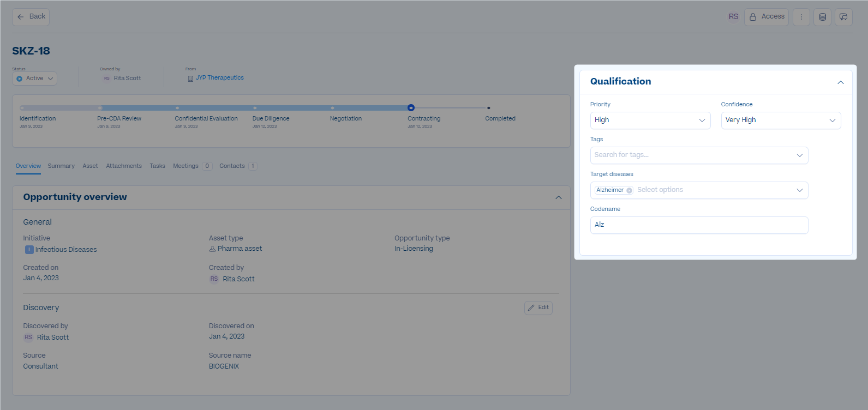Open the Confidence dropdown set to Very High
868x410 pixels.
pyautogui.click(x=781, y=120)
